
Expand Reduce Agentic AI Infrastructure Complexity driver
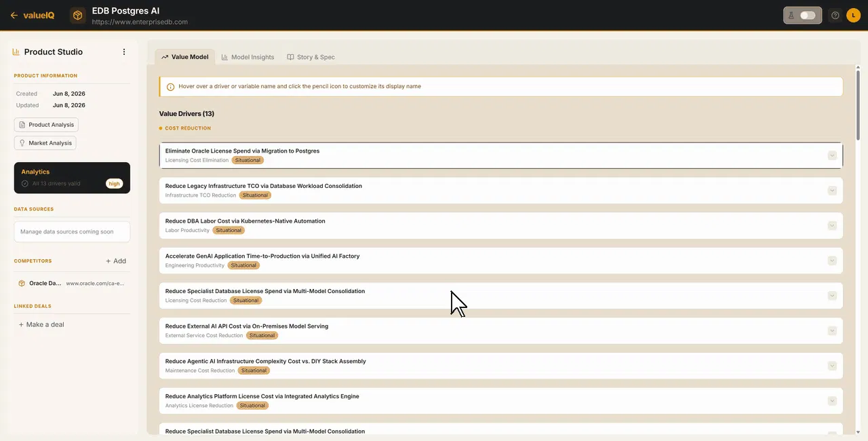tap(832, 366)
